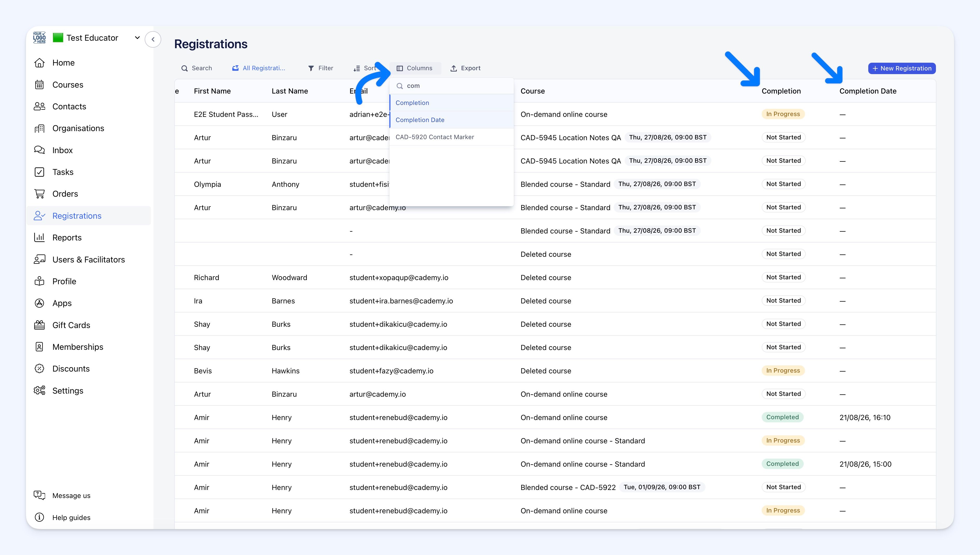Click the Registrations person-check icon
The height and width of the screenshot is (555, 980).
tap(39, 216)
